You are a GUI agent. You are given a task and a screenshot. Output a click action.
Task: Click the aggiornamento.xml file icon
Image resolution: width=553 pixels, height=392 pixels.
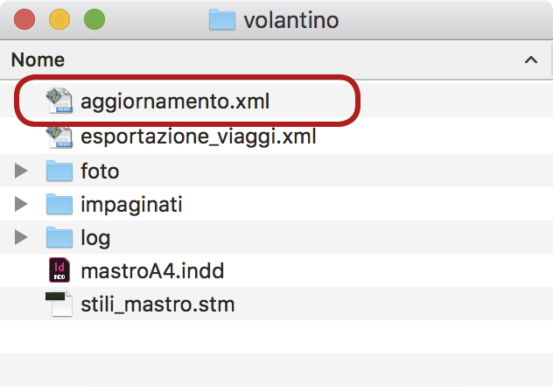[59, 102]
